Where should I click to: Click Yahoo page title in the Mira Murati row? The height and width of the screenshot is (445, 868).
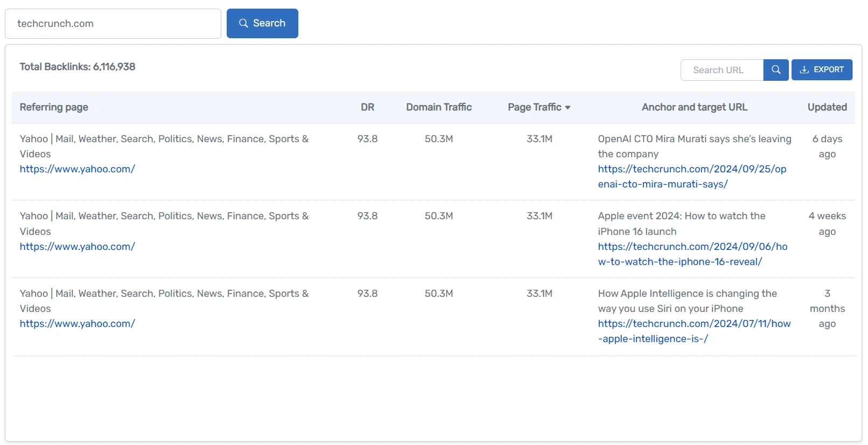pyautogui.click(x=164, y=147)
